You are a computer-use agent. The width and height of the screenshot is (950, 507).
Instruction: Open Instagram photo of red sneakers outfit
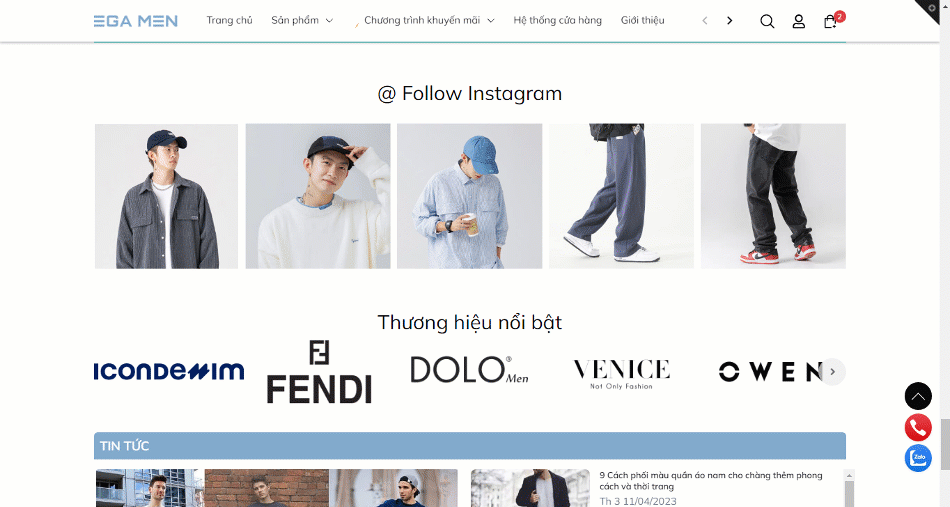(773, 196)
